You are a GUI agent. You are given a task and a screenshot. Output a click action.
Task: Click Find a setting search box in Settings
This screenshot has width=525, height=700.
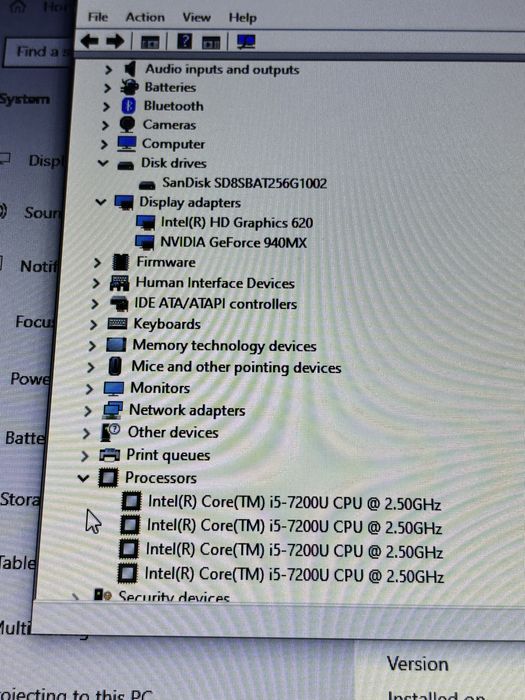(39, 52)
